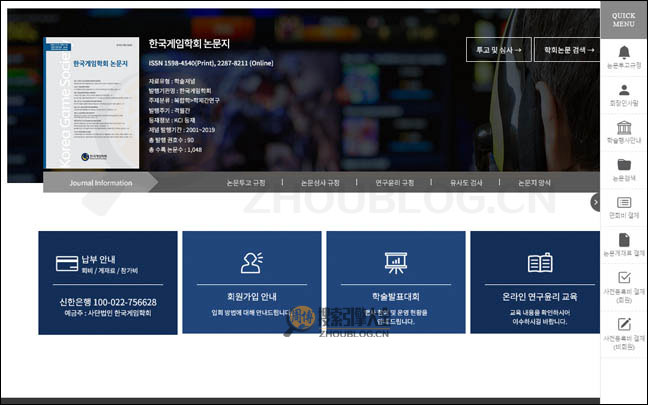Open the 연구윤리 규정 menu item
This screenshot has width=648, height=405.
coord(395,183)
